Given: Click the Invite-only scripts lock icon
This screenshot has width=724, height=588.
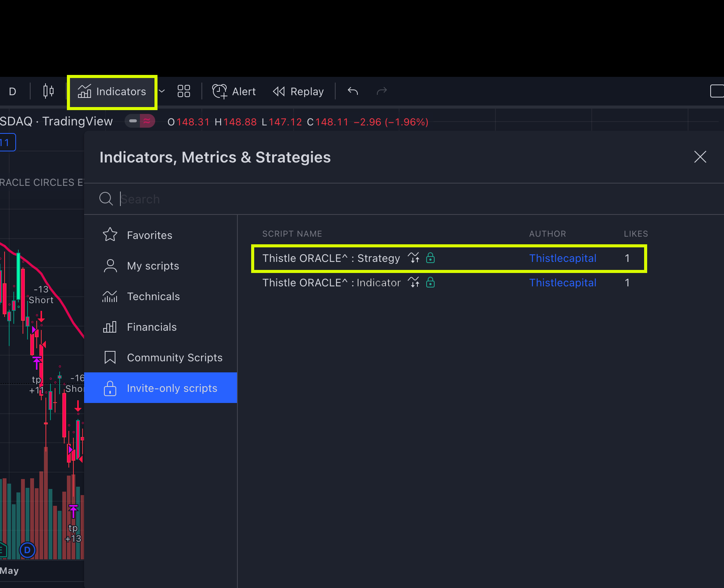Looking at the screenshot, I should pyautogui.click(x=110, y=388).
